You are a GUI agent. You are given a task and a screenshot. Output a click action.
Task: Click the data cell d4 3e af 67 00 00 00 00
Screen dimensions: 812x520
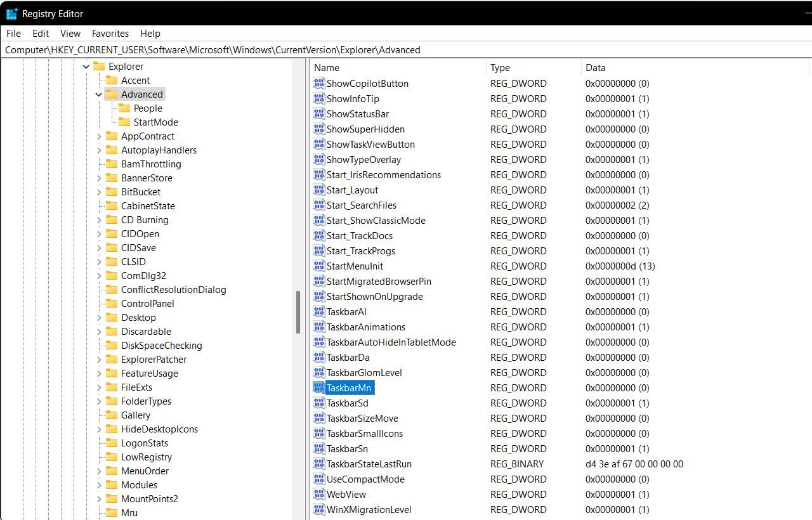click(x=634, y=464)
